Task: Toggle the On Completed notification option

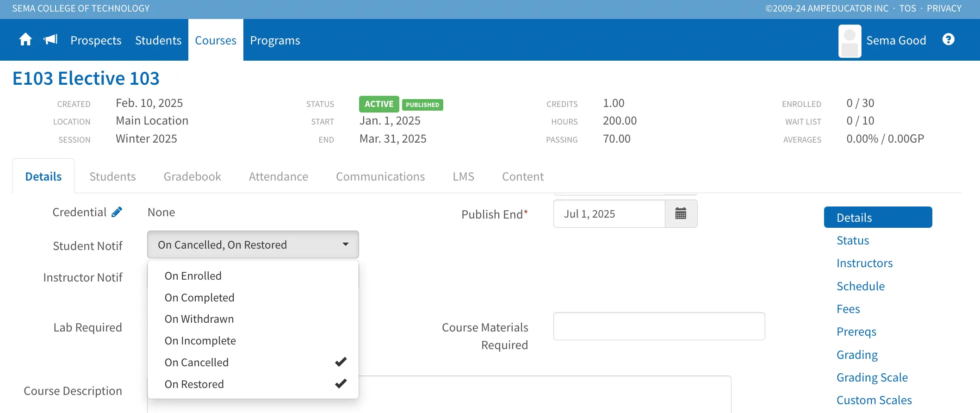Action: (253, 298)
